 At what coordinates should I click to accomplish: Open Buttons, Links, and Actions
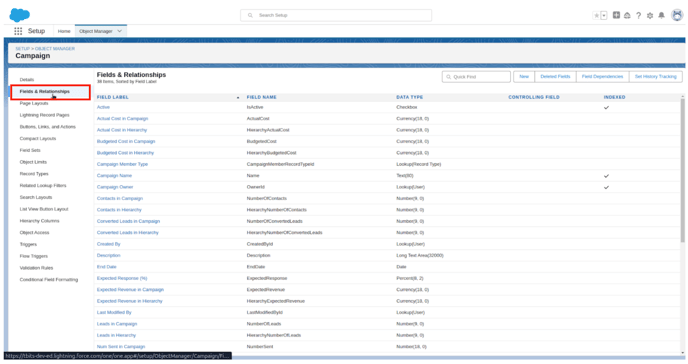[x=47, y=127]
